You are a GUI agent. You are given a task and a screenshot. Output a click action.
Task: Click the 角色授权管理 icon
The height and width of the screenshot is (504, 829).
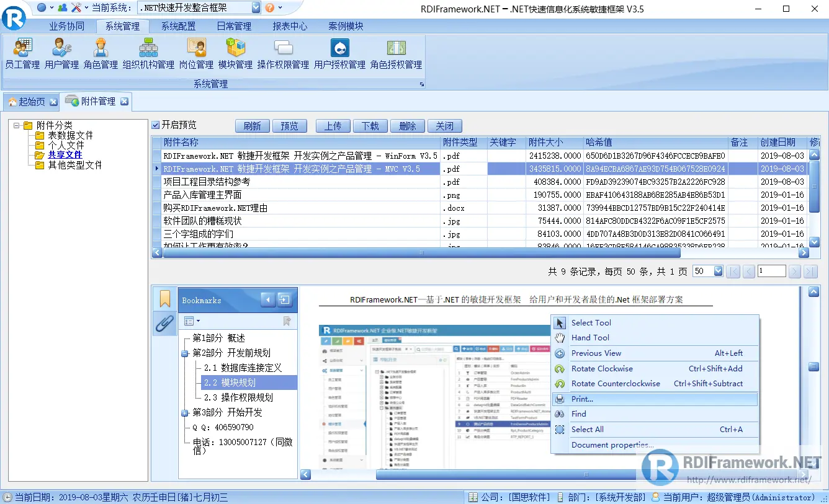396,53
